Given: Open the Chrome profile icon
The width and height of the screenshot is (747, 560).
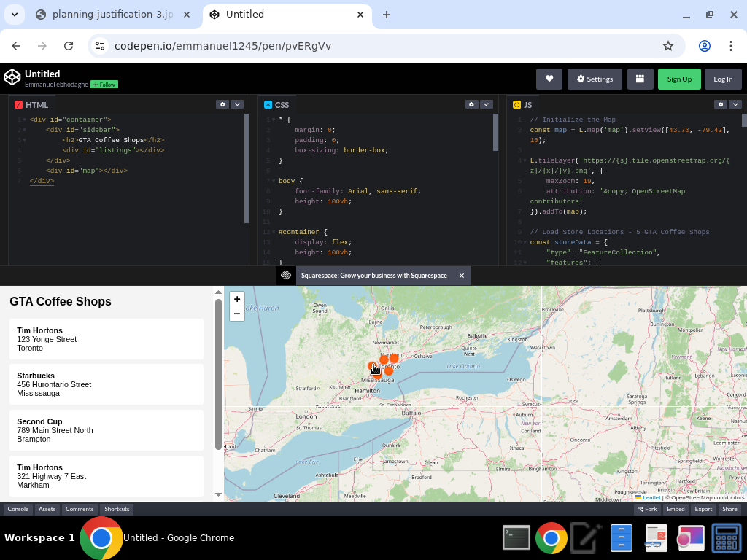Looking at the screenshot, I should pyautogui.click(x=705, y=46).
